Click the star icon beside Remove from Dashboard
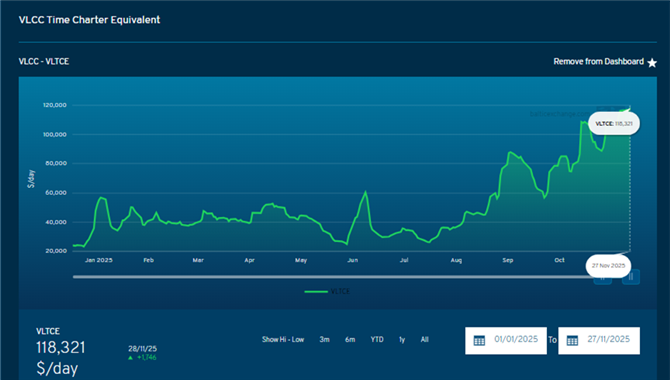This screenshot has height=380, width=670. pyautogui.click(x=652, y=63)
